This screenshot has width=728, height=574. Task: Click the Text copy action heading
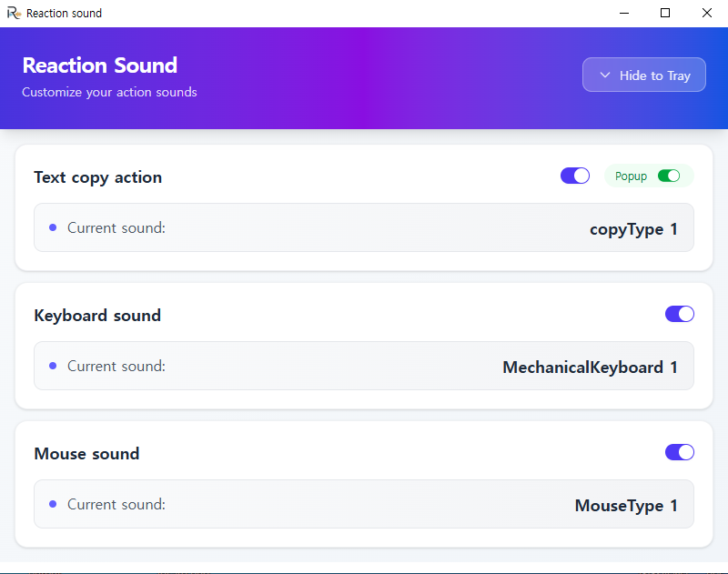(97, 177)
